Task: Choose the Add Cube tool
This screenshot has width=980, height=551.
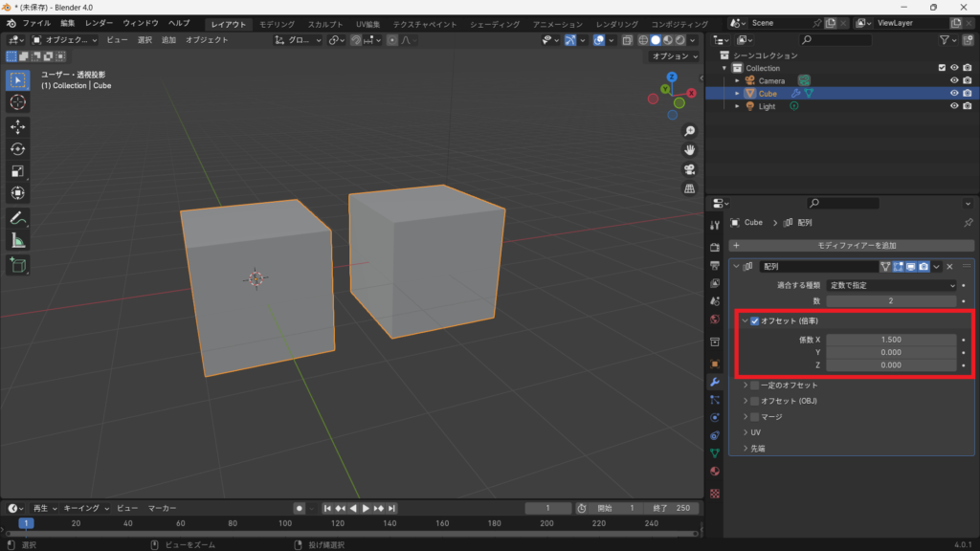Action: click(18, 265)
